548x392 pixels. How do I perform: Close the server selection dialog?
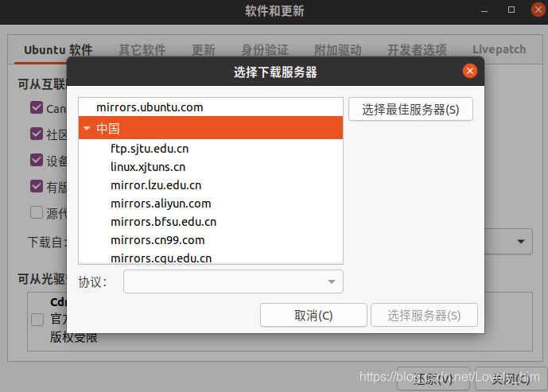click(x=470, y=71)
